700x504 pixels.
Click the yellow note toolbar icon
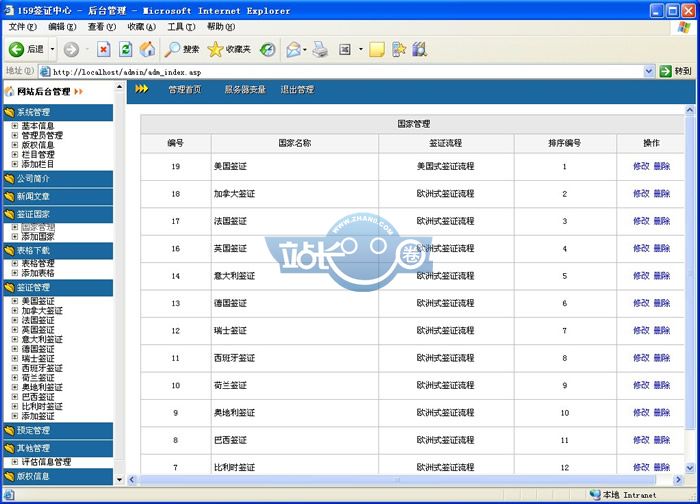click(x=377, y=49)
